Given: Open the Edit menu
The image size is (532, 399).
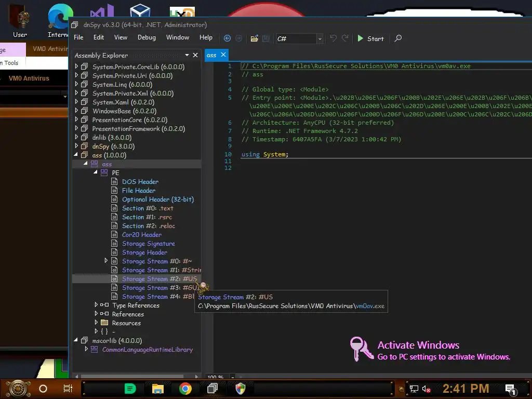Looking at the screenshot, I should 99,37.
